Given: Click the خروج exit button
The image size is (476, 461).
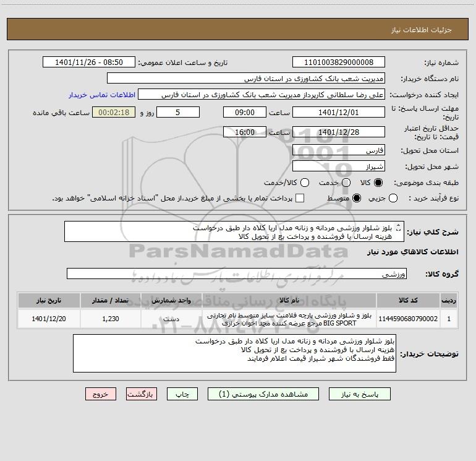Looking at the screenshot, I should (x=101, y=394).
